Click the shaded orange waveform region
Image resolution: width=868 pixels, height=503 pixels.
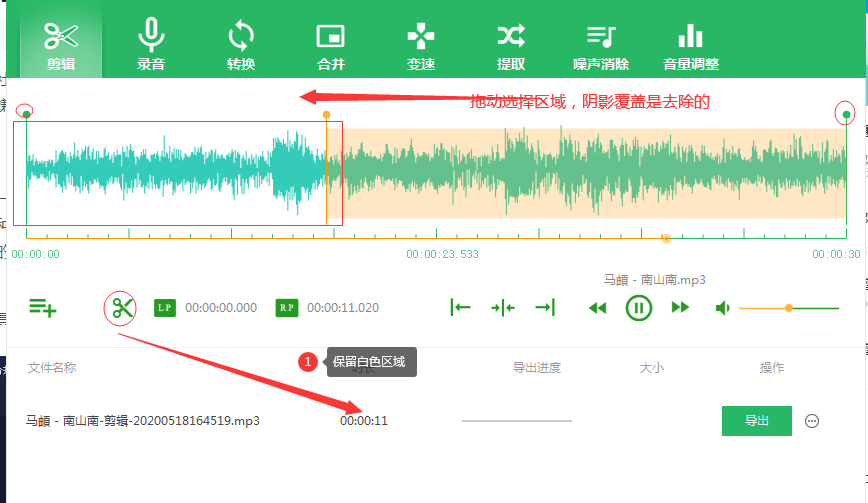587,173
